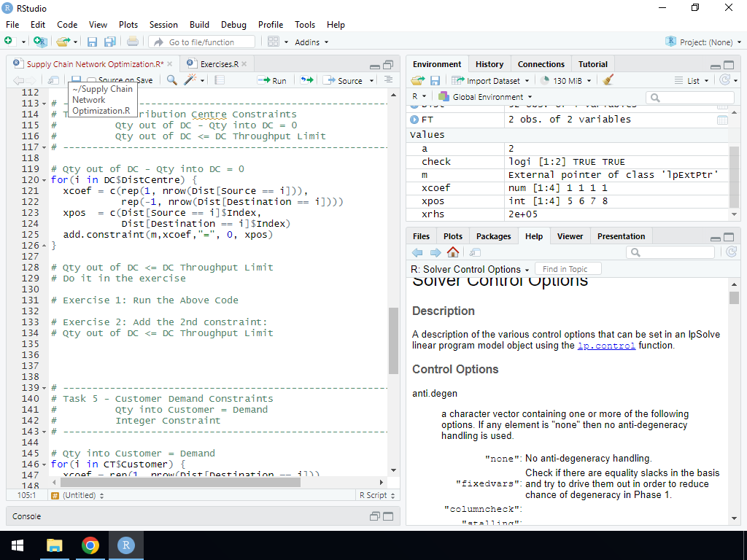Click the Create a Project icon
This screenshot has width=747, height=560.
coord(39,42)
